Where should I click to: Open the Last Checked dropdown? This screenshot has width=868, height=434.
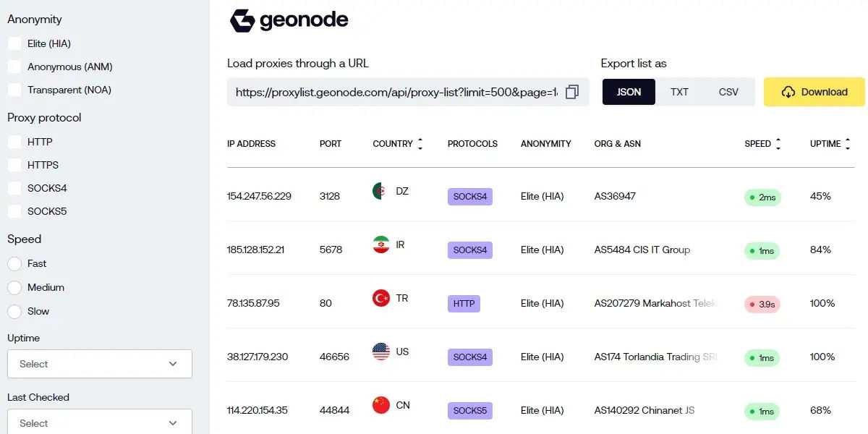click(x=99, y=423)
